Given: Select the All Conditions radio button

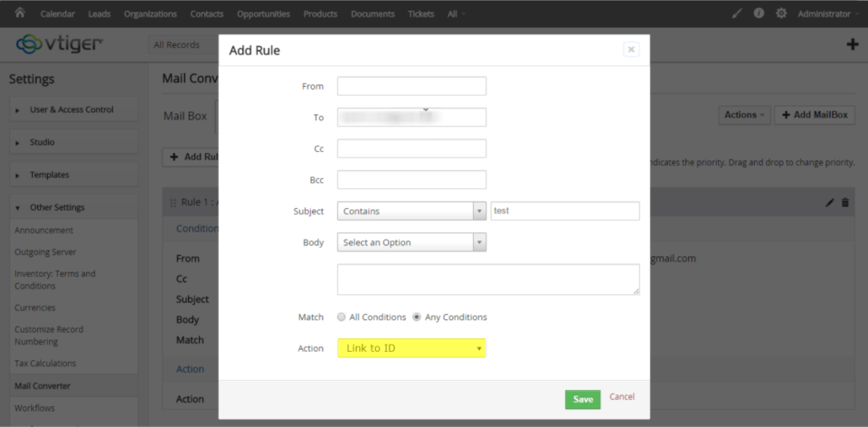Looking at the screenshot, I should 341,318.
